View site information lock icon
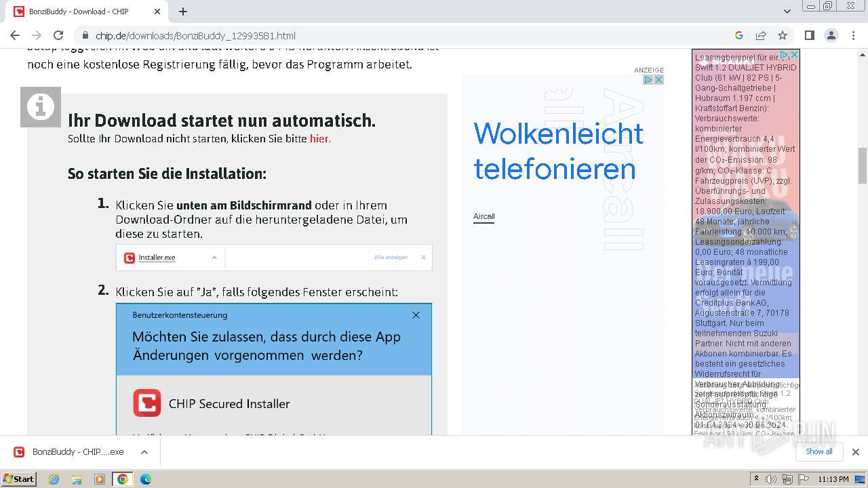The image size is (868, 488). pos(85,36)
